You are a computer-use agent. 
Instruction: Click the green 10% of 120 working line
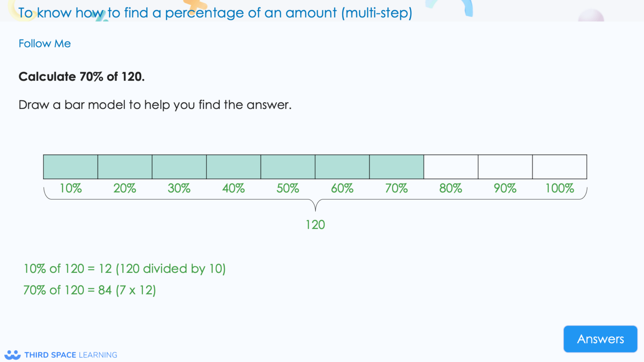coord(125,269)
